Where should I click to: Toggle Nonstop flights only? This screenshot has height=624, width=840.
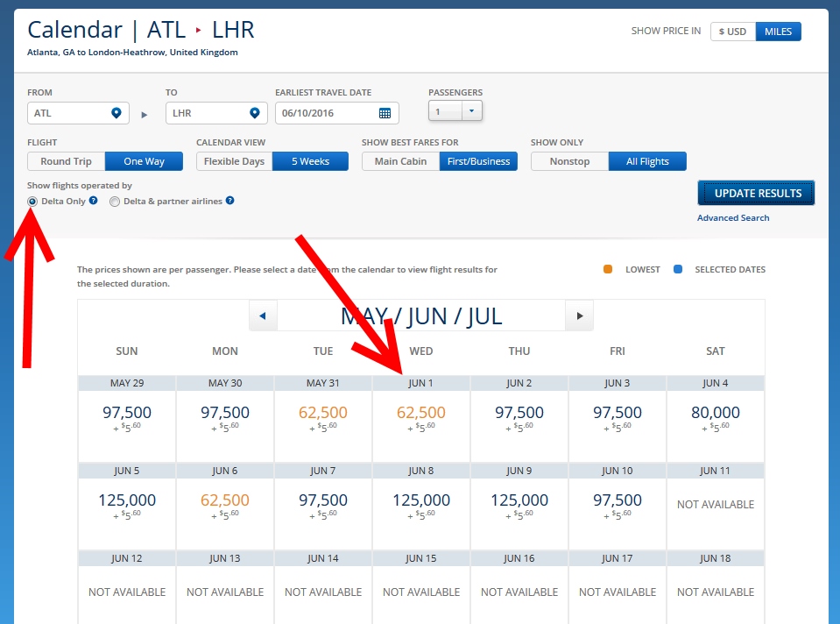tap(568, 161)
